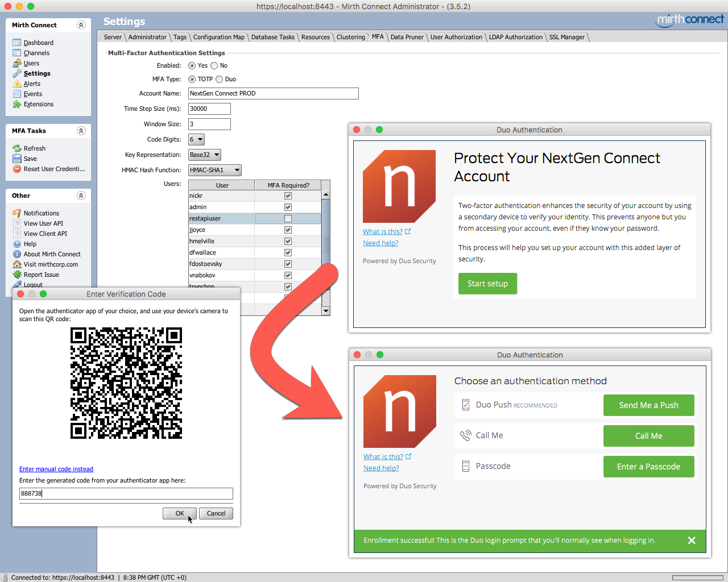Enable MFA Required for restapiuser

tap(288, 218)
